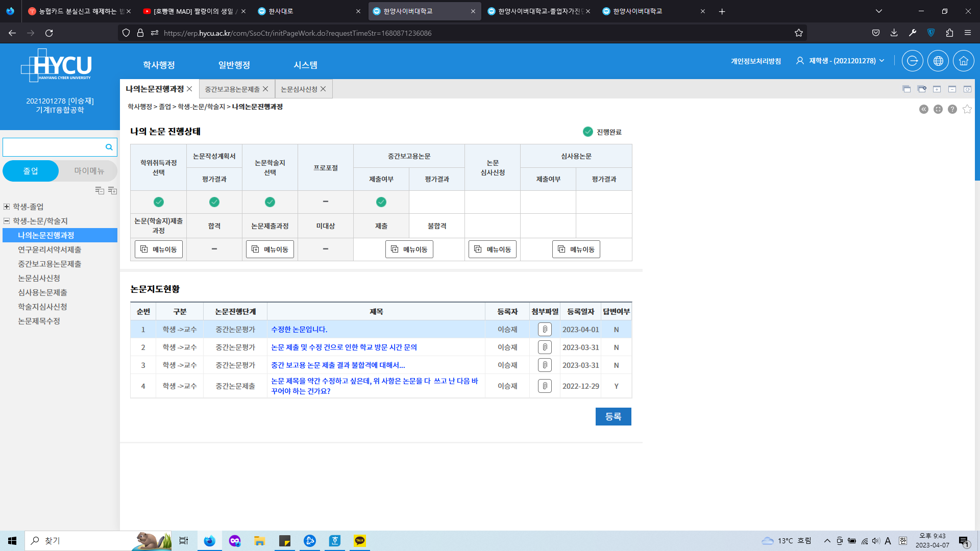The height and width of the screenshot is (551, 980).
Task: Click the 등록 button
Action: click(613, 416)
